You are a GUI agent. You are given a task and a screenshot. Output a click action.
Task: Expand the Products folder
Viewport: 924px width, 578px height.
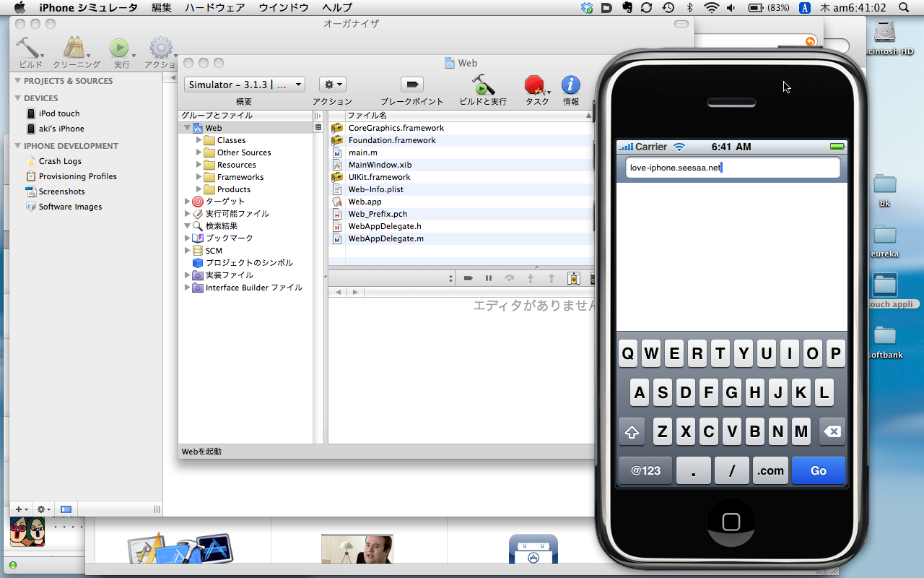pos(199,189)
